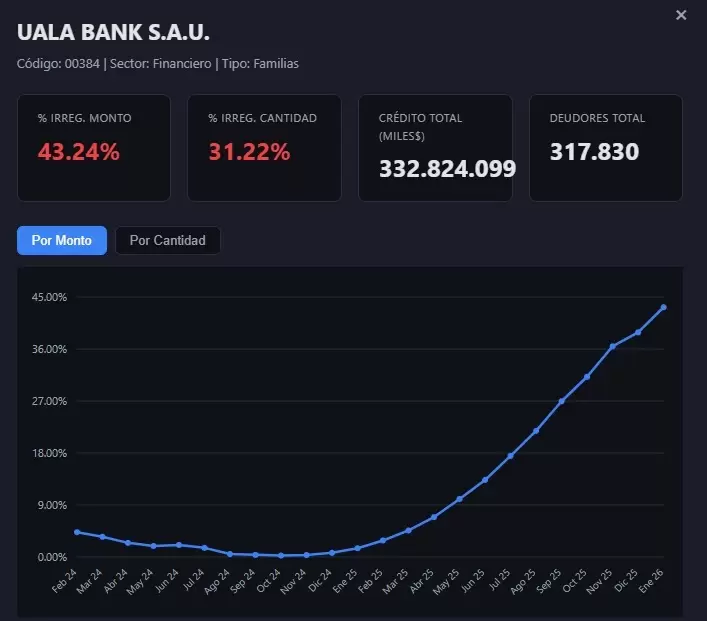The width and height of the screenshot is (707, 621).
Task: Click the Oct 24 data point
Action: pyautogui.click(x=281, y=555)
